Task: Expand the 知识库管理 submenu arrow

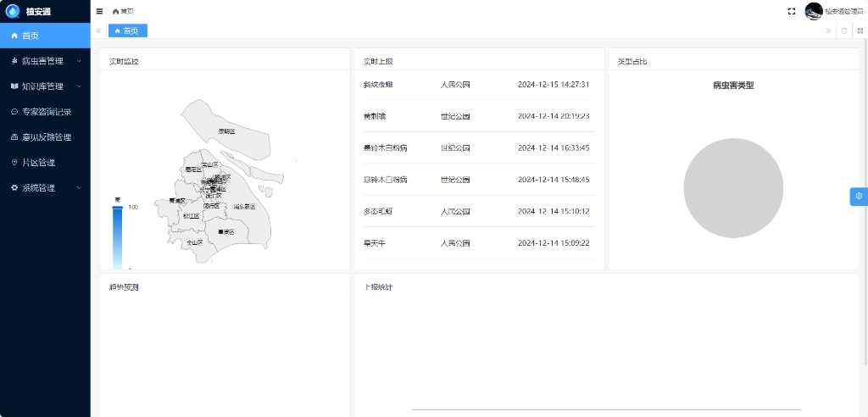Action: (79, 86)
